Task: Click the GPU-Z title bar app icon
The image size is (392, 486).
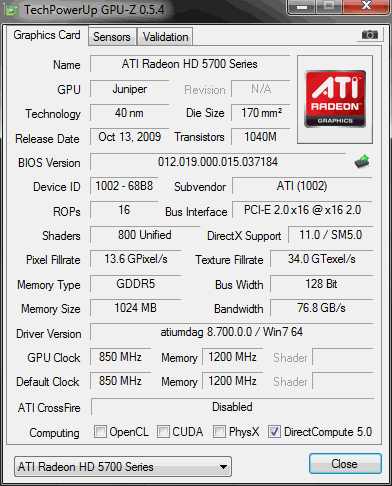Action: tap(12, 11)
